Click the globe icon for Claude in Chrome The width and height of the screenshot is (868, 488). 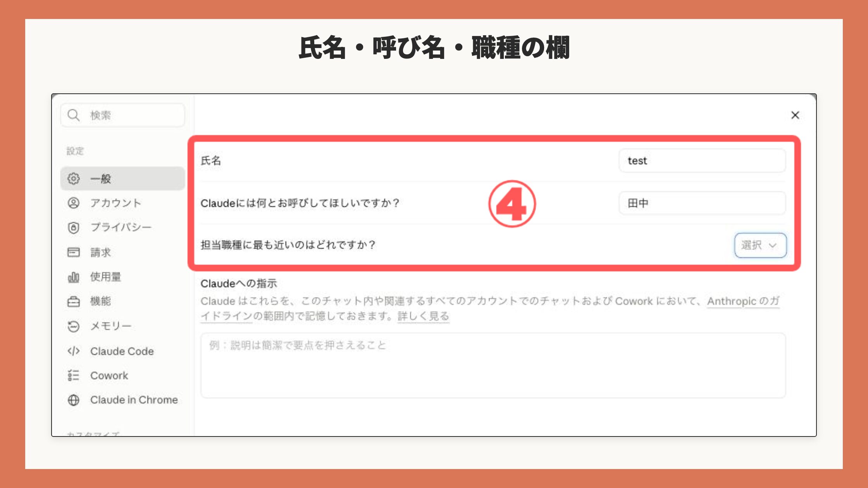[x=74, y=400]
